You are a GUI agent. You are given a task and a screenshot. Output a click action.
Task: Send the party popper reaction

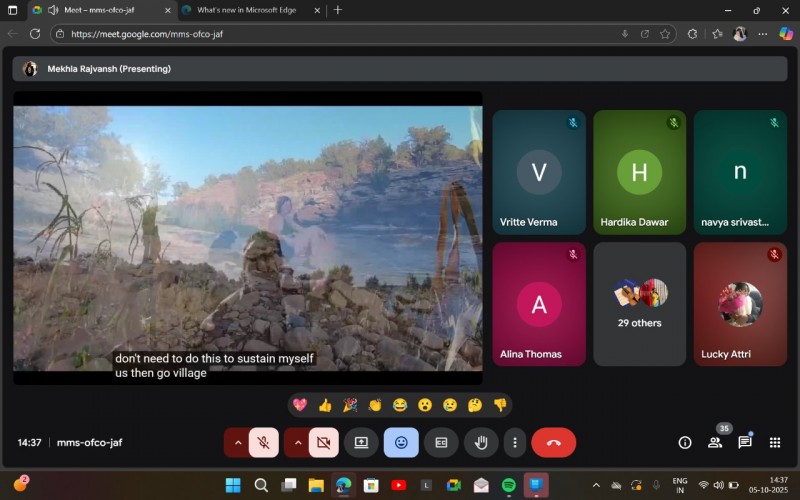click(350, 405)
